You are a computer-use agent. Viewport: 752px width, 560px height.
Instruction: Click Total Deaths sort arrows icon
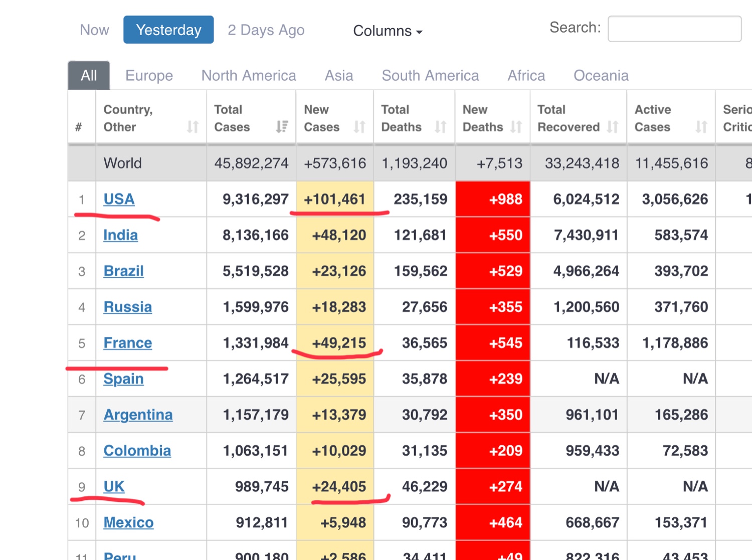441,127
